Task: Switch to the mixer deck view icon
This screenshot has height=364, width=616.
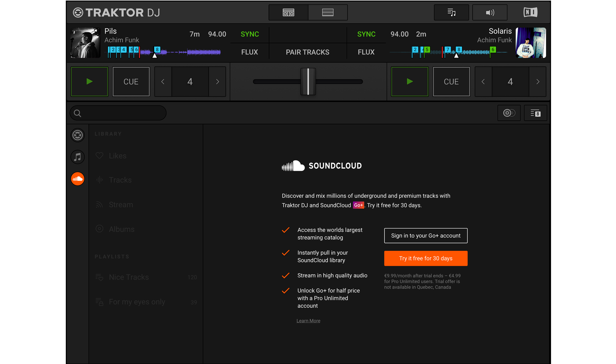Action: point(288,12)
